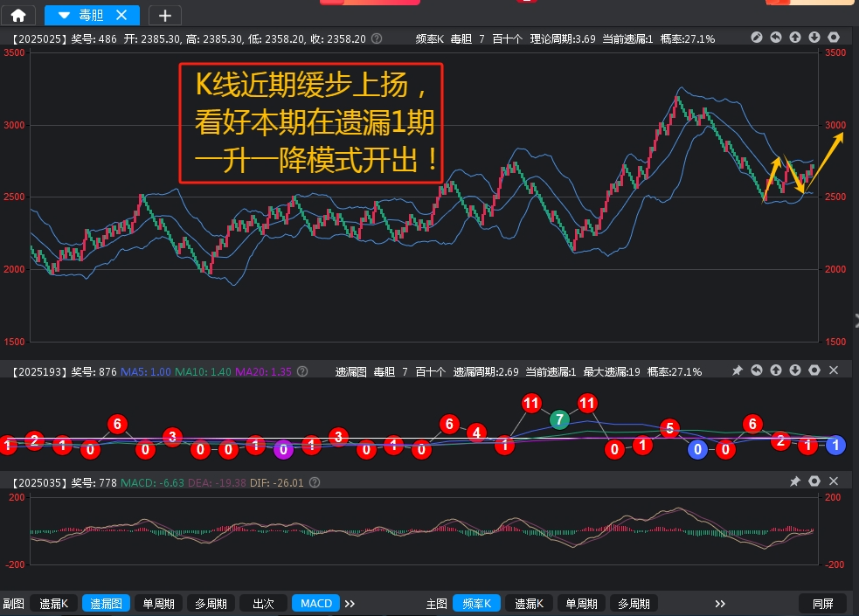
Task: Close the 遗漏图 sub-chart panel
Action: pyautogui.click(x=834, y=371)
